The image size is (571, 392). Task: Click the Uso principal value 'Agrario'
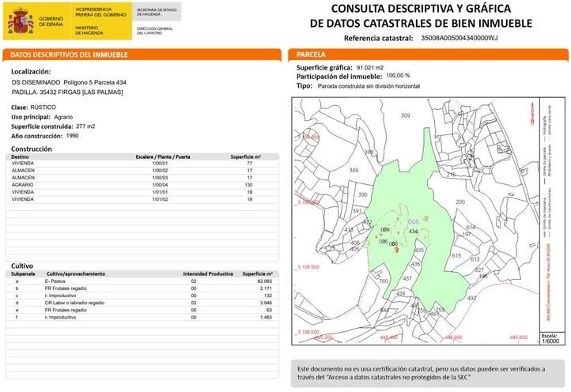click(63, 117)
